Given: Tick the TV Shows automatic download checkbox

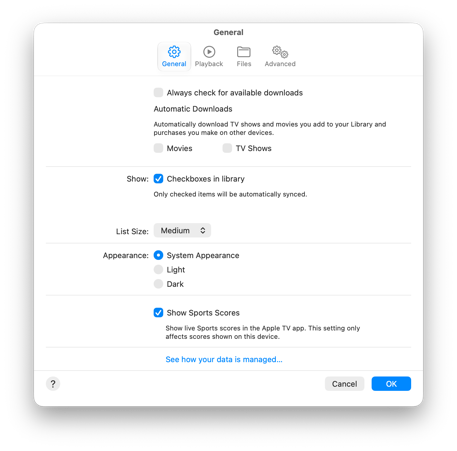Looking at the screenshot, I should [x=227, y=148].
